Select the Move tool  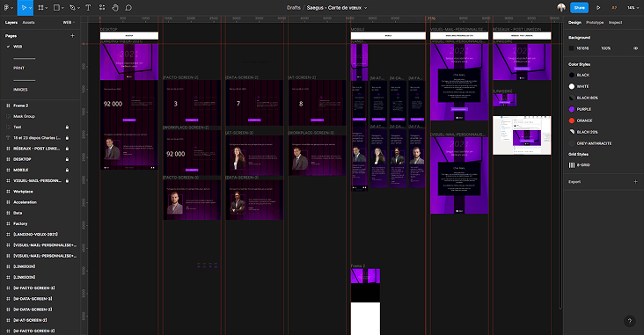tap(24, 8)
